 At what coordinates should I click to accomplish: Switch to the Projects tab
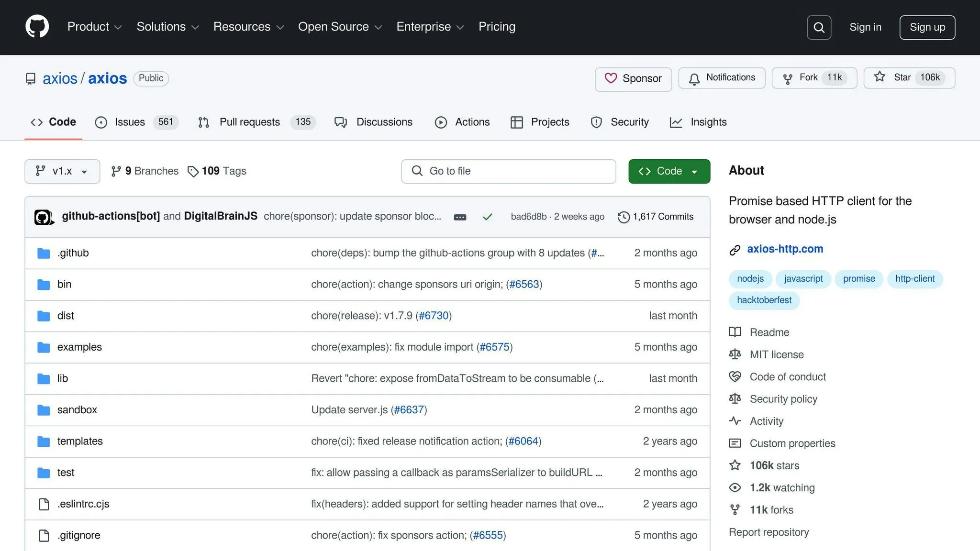[540, 122]
